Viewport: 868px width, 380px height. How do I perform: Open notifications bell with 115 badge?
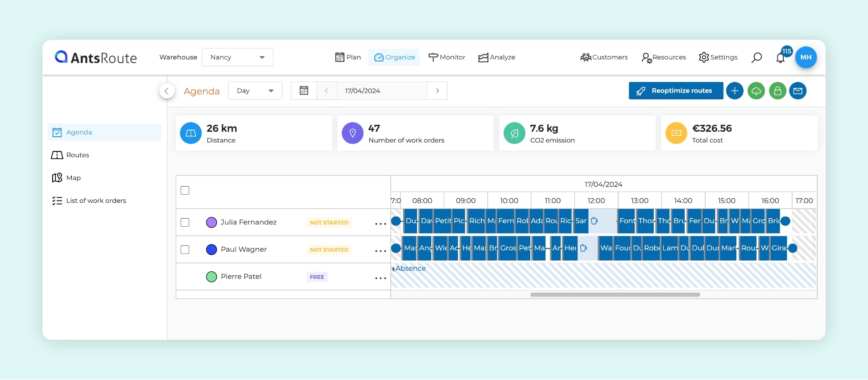coord(781,57)
